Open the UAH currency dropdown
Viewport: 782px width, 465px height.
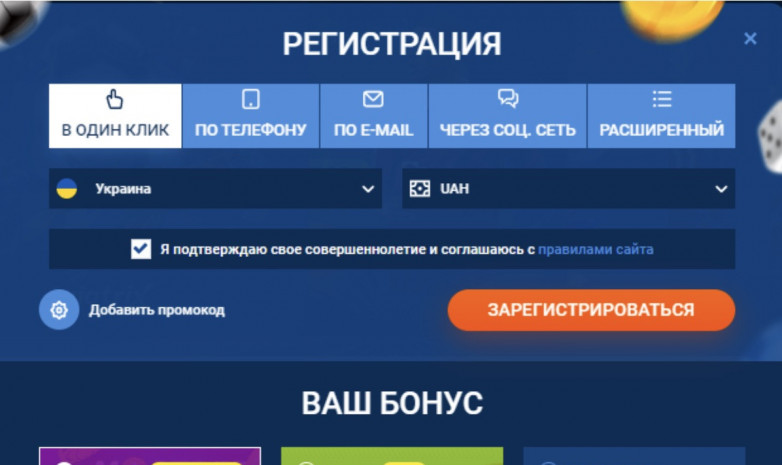coord(569,189)
